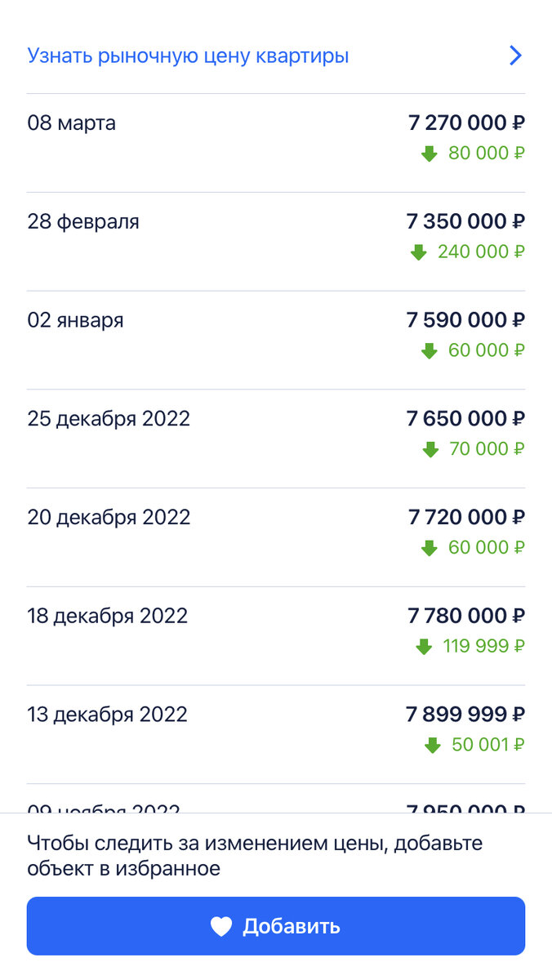Tap the 7 899 999 ₽ price
Screen dimensions: 552x980
[465, 715]
